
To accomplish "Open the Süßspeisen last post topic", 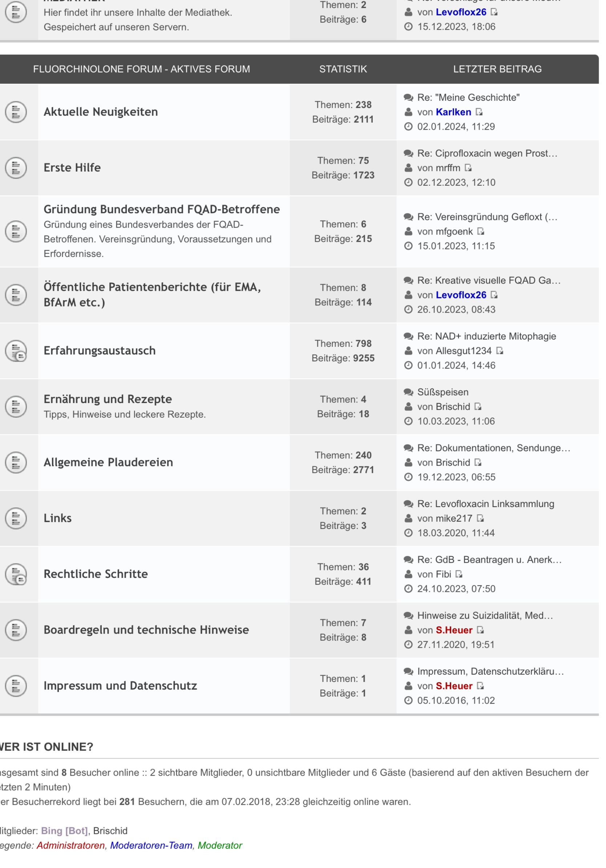I will [x=443, y=392].
